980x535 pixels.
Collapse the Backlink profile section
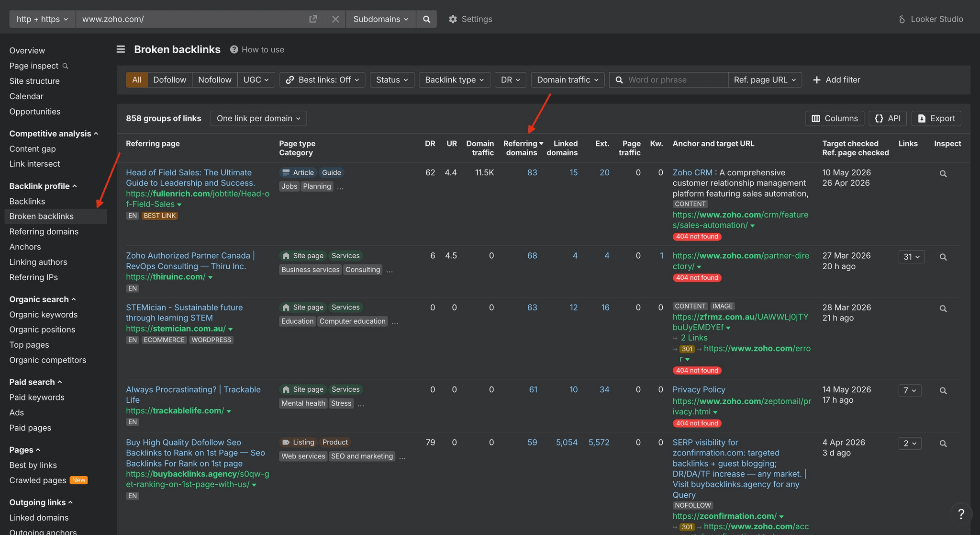[43, 186]
